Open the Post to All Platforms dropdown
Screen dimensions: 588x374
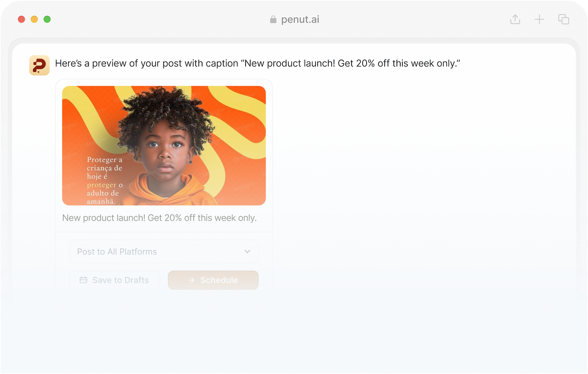tap(164, 251)
